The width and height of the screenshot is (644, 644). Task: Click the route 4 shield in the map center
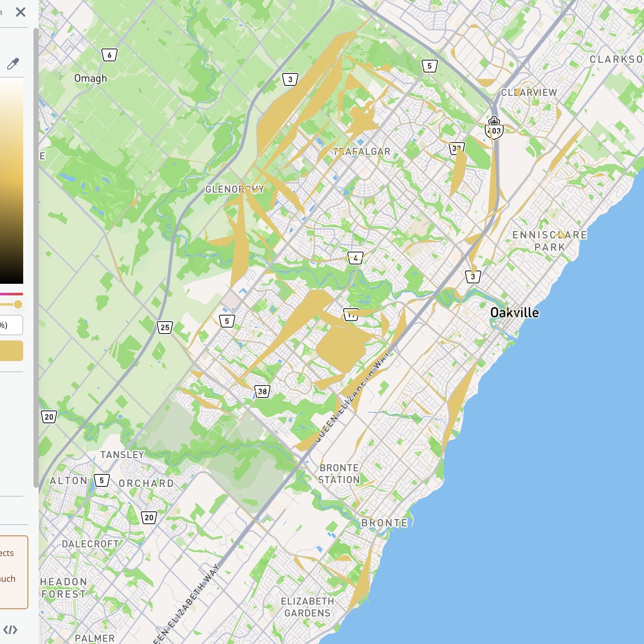click(355, 258)
